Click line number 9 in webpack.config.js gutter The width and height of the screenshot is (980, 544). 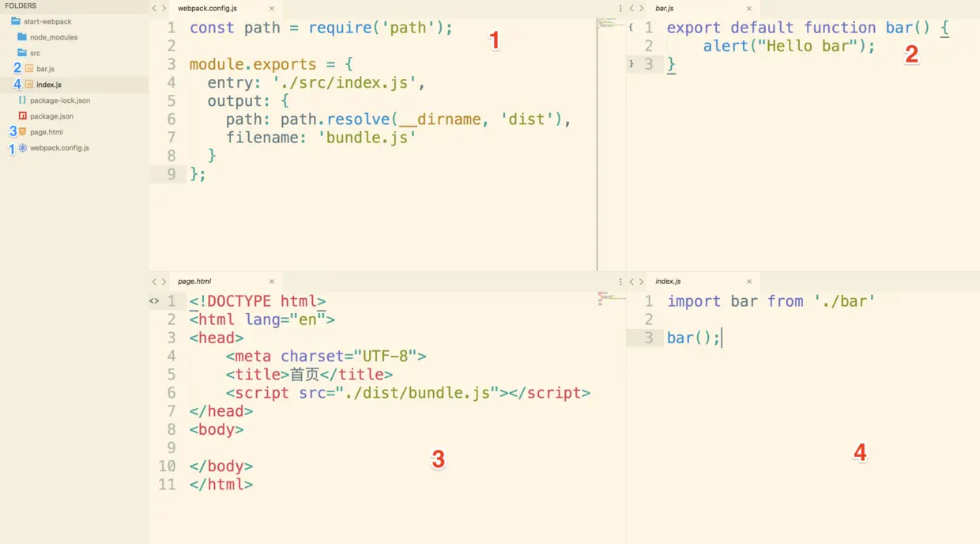coord(171,174)
